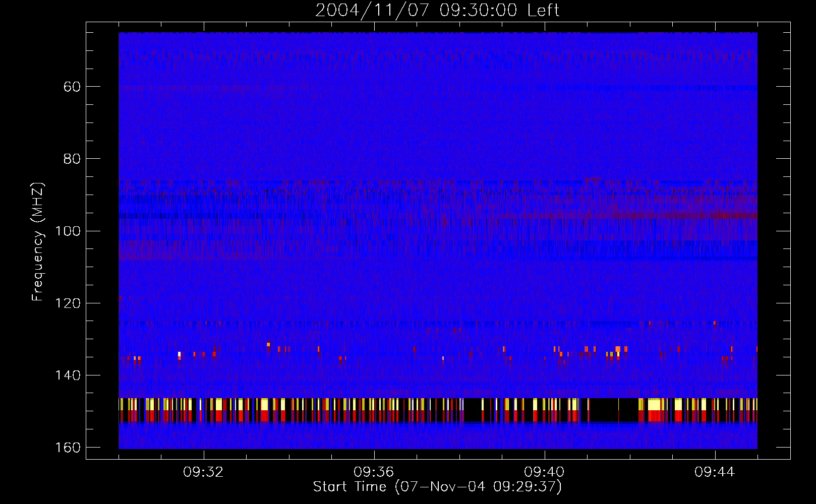Click the 09:32 time tick label

(204, 472)
